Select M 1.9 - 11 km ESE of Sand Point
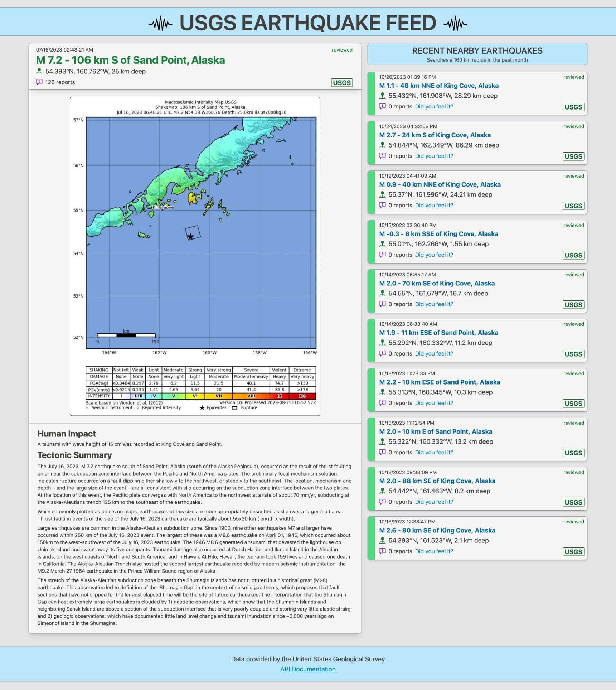 coord(438,333)
